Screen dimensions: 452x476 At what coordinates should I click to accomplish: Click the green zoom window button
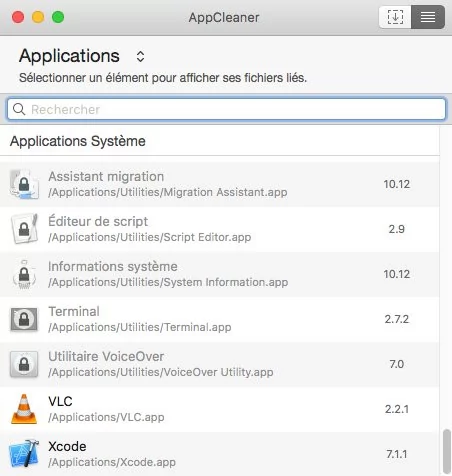58,17
